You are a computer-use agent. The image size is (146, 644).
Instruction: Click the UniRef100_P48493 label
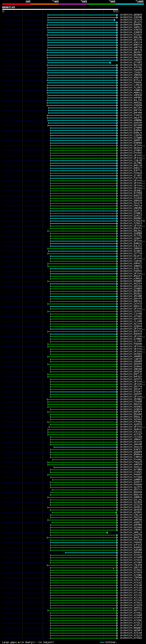131,60
